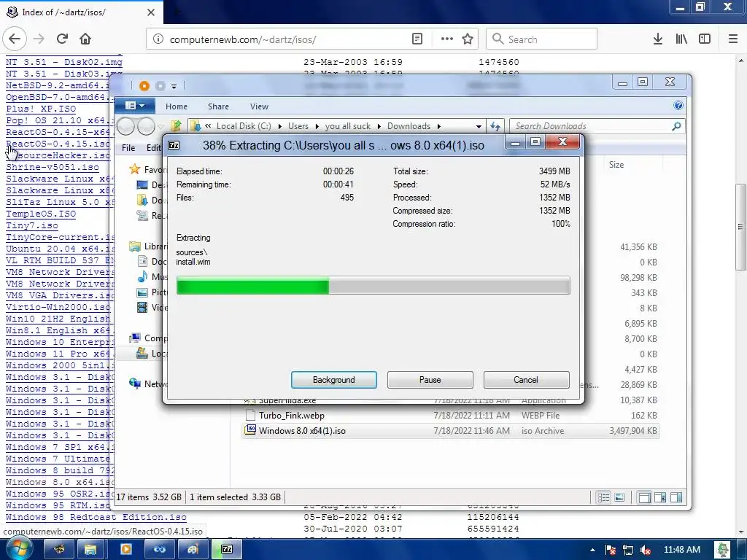747x560 pixels.
Task: Open File Explorer from the taskbar
Action: pyautogui.click(x=90, y=550)
